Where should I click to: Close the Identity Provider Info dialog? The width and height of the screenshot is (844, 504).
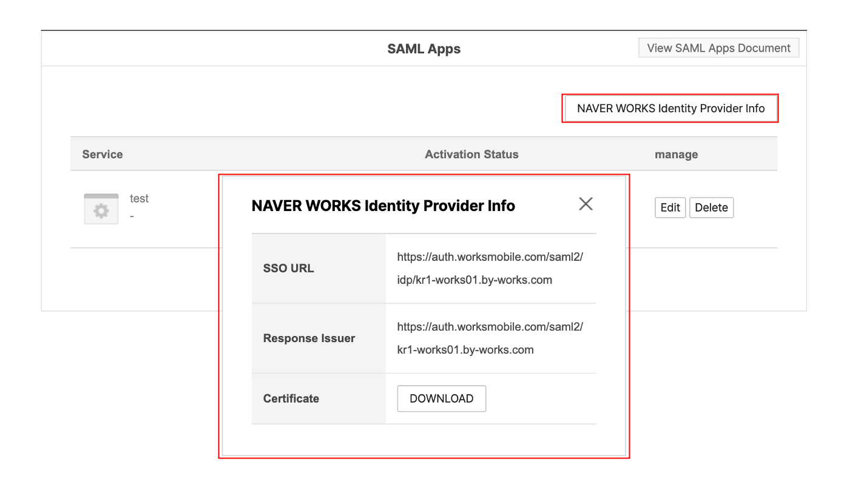(586, 204)
